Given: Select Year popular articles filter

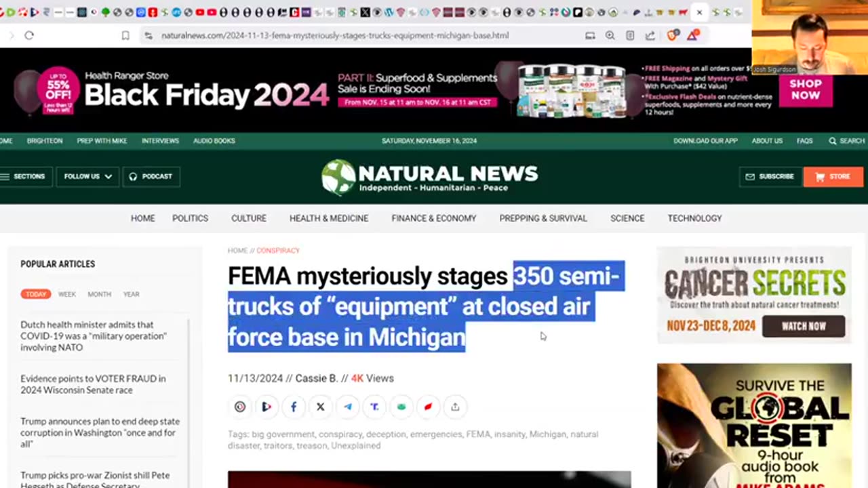Looking at the screenshot, I should pyautogui.click(x=131, y=294).
